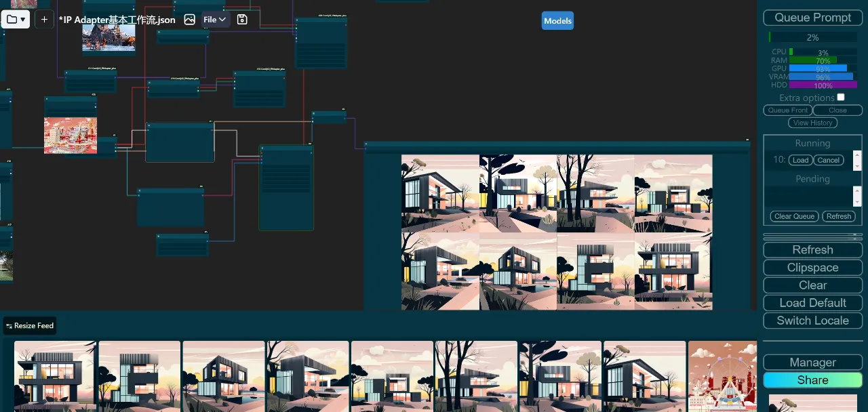Click the Share button
868x412 pixels.
(x=812, y=380)
